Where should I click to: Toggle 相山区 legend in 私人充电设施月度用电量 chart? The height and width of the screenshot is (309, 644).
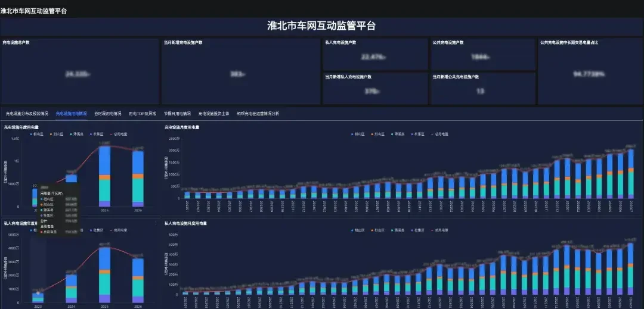358,230
